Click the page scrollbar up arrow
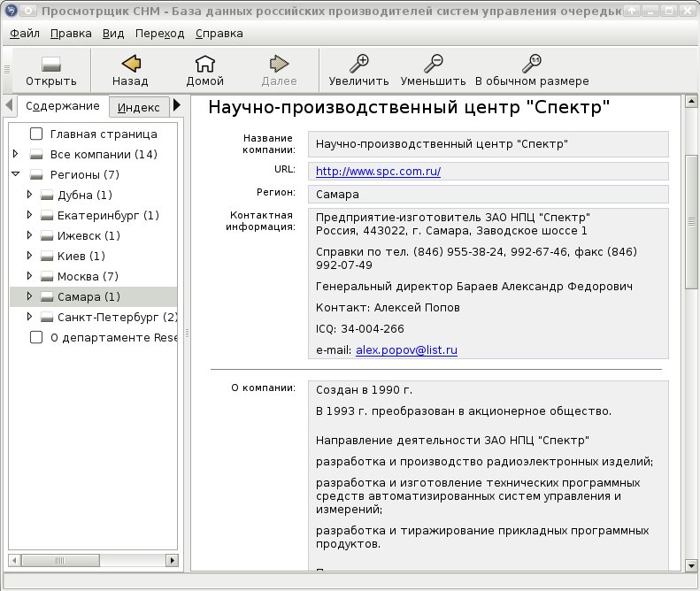 coord(691,102)
